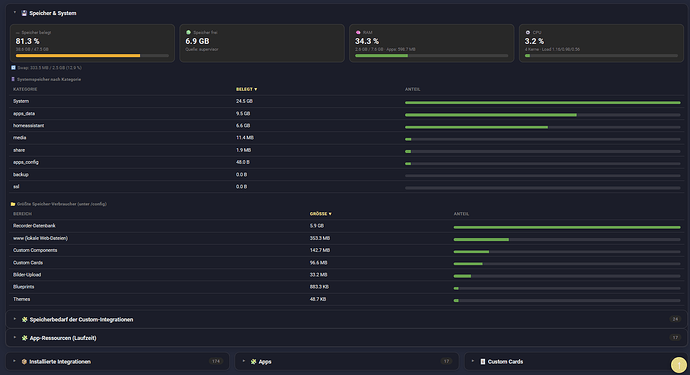Click the share bar of the apps_data row
The width and height of the screenshot is (690, 375).
543,115
